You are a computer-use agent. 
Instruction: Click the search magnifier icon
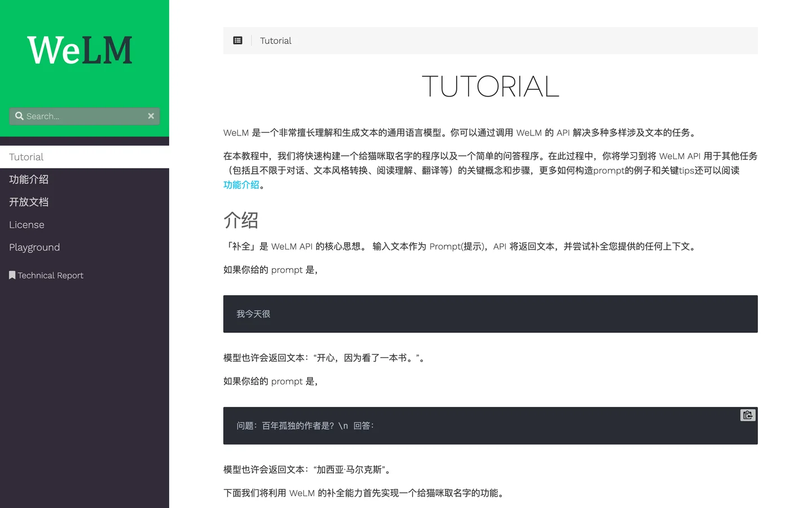[19, 116]
